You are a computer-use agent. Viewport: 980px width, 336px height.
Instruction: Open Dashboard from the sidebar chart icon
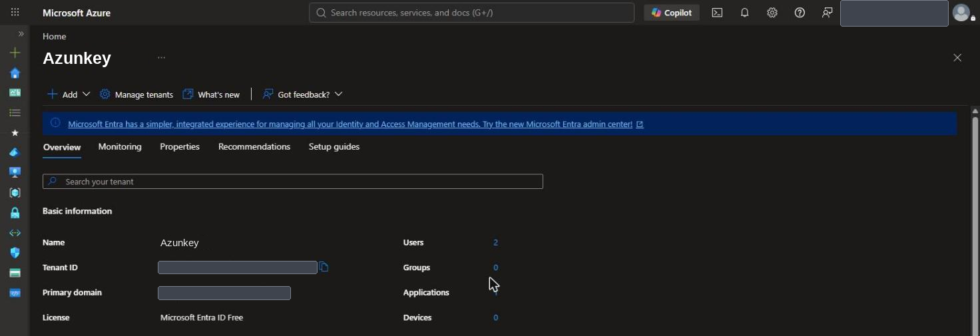(x=15, y=92)
